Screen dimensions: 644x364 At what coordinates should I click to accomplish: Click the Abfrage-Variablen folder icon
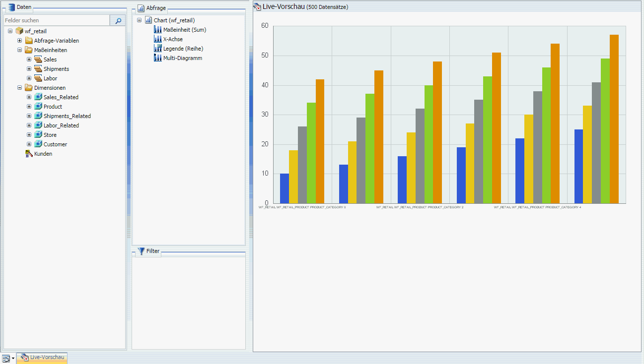(x=29, y=41)
